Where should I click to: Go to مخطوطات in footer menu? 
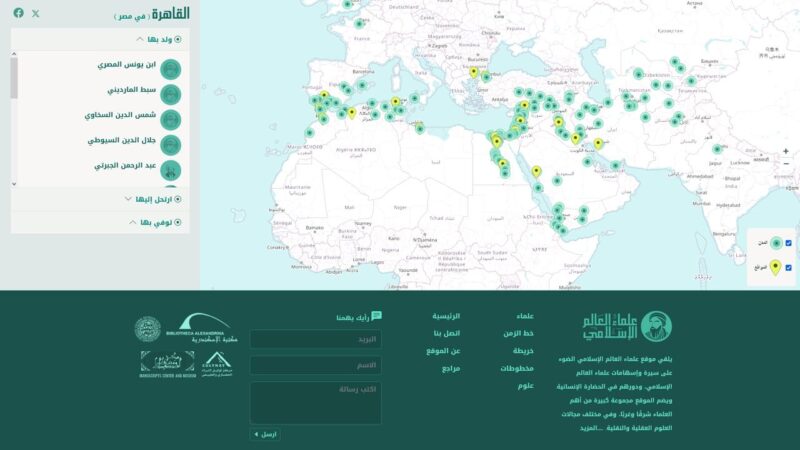(x=517, y=368)
